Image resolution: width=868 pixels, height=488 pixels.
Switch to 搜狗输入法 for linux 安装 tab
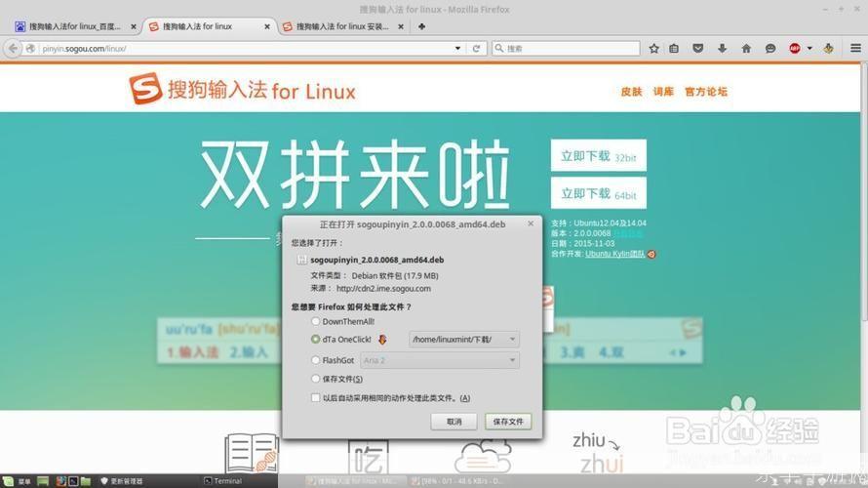[343, 26]
